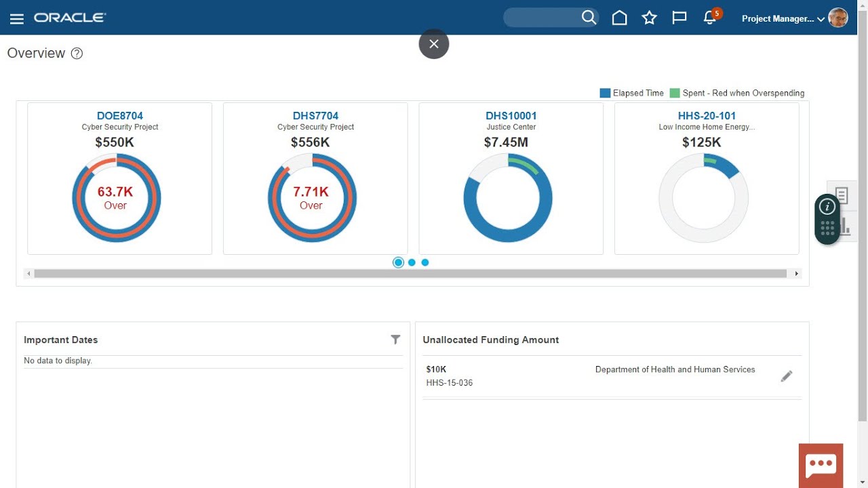Close overlay with the X button

(434, 44)
